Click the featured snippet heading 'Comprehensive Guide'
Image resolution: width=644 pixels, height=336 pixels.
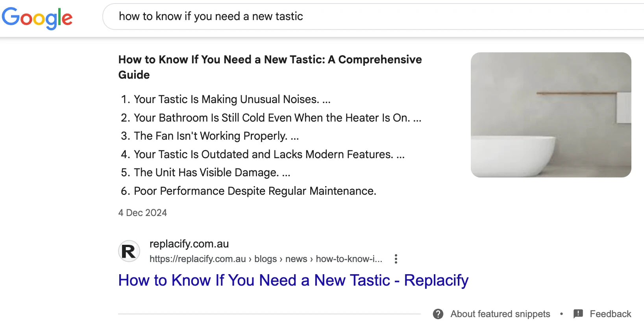coord(270,67)
